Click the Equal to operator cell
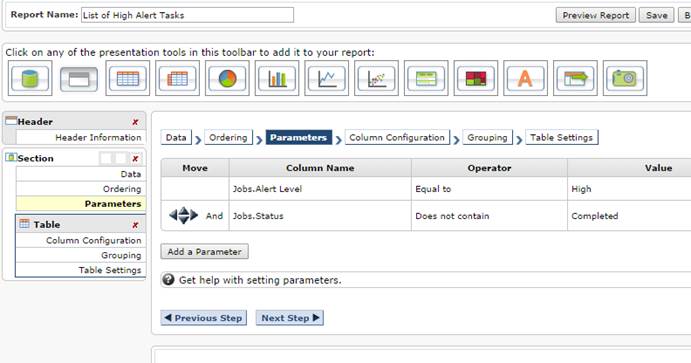Screen dimensions: 691x363 coord(490,189)
